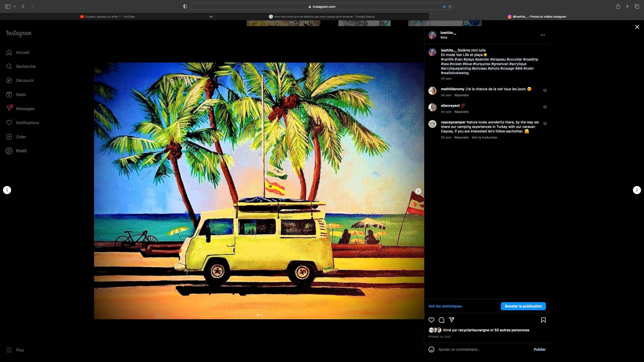Open the comment bubble icon under the post
Image resolution: width=644 pixels, height=362 pixels.
441,320
